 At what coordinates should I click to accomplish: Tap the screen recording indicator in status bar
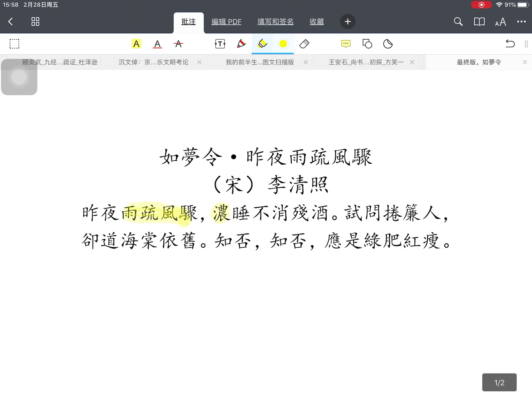coord(482,5)
